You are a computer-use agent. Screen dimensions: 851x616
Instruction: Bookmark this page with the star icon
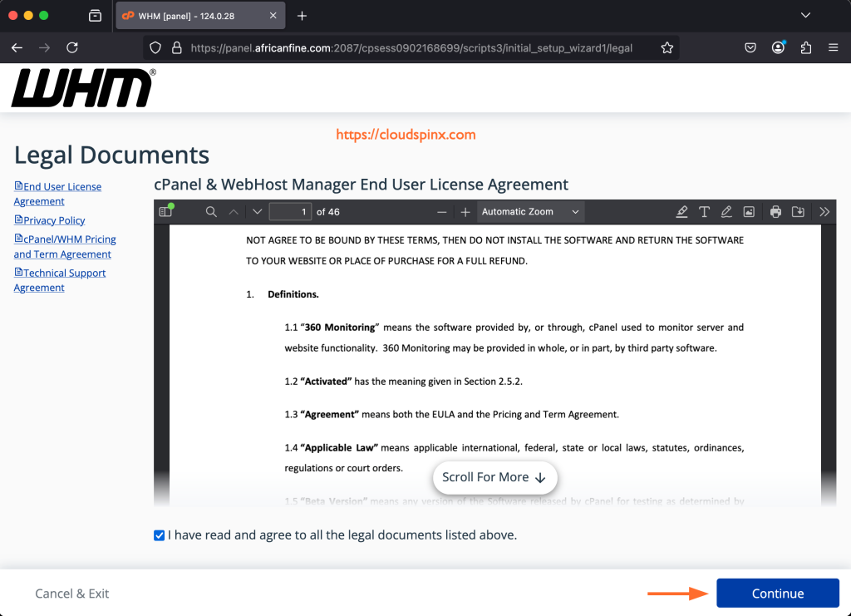click(667, 48)
